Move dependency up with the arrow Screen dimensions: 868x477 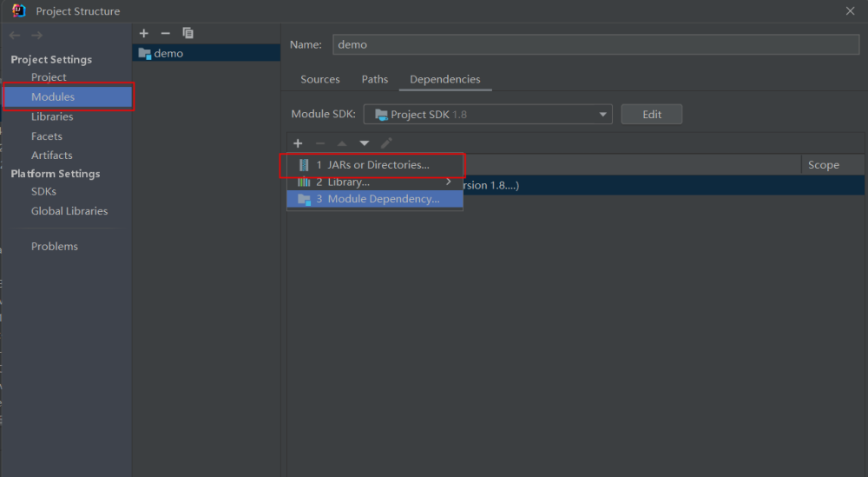coord(342,143)
